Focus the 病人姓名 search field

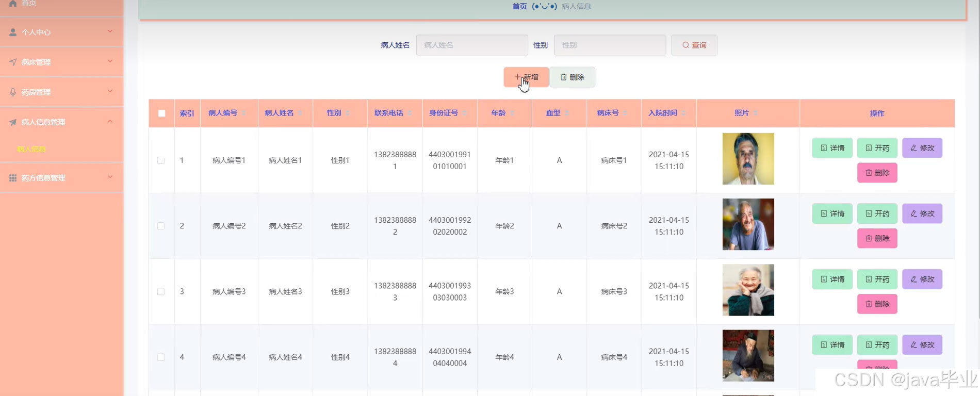(x=472, y=45)
